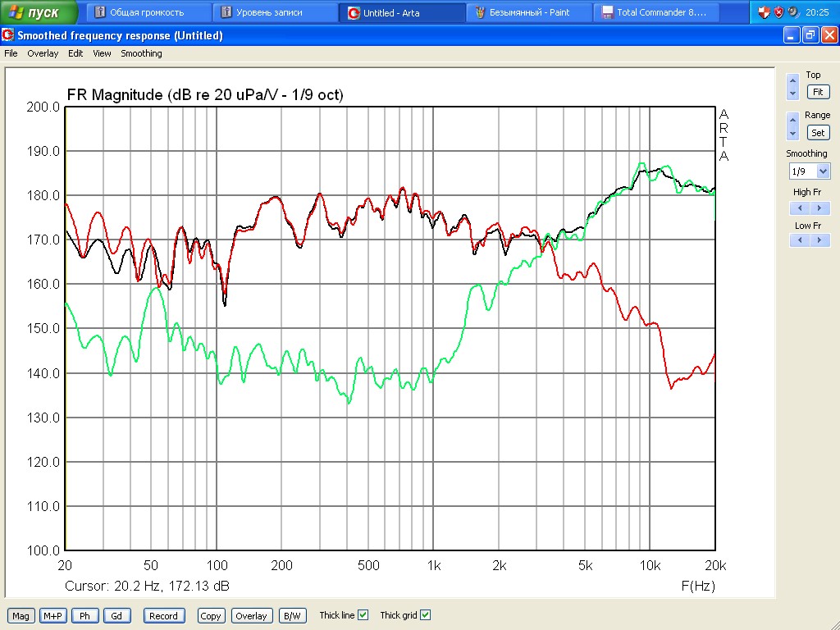
Task: Click the Fit button under Top
Action: 818,92
